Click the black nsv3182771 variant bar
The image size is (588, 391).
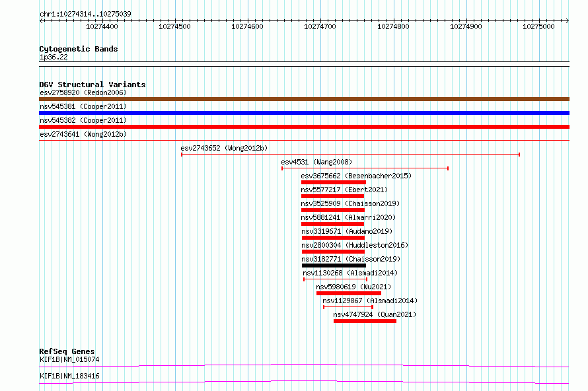pos(334,266)
